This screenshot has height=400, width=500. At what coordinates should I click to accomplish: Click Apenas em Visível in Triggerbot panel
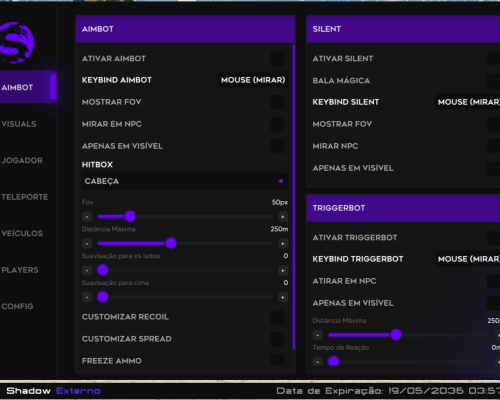click(353, 303)
